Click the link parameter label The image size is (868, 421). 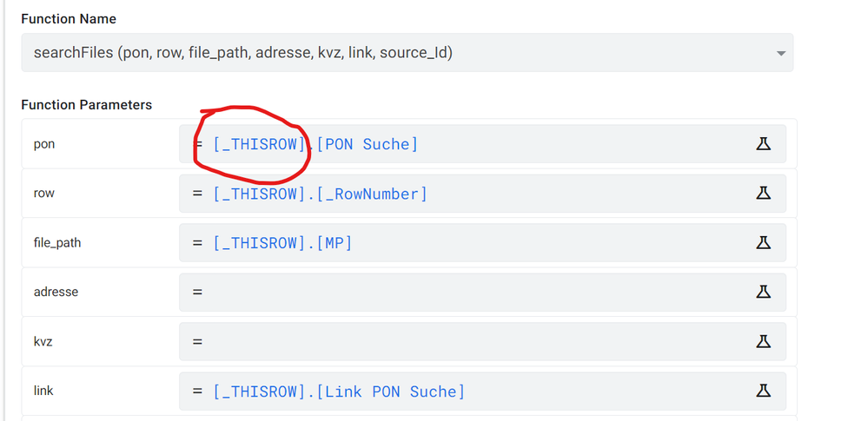pyautogui.click(x=43, y=391)
